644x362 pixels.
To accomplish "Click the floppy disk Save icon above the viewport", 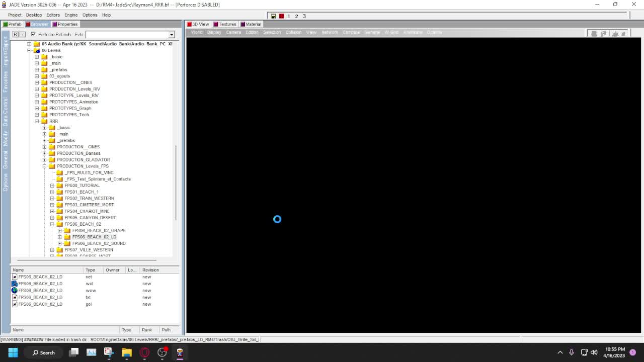I will pyautogui.click(x=273, y=16).
